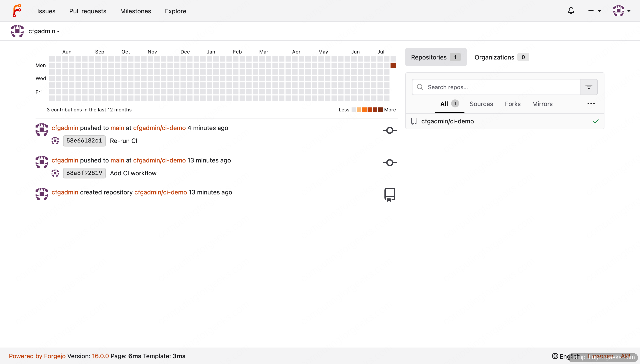Click main branch in Add CI workflow push
Image resolution: width=640 pixels, height=364 pixels.
117,160
